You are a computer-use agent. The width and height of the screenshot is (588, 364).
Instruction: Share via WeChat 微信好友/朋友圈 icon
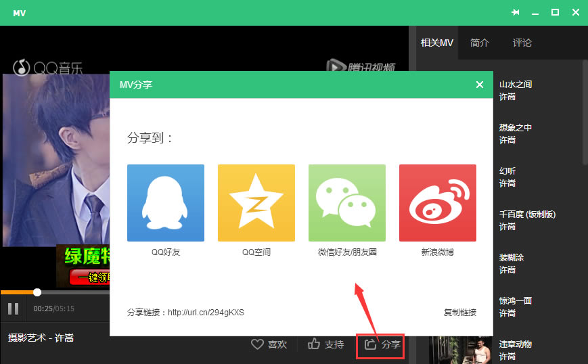pyautogui.click(x=346, y=203)
